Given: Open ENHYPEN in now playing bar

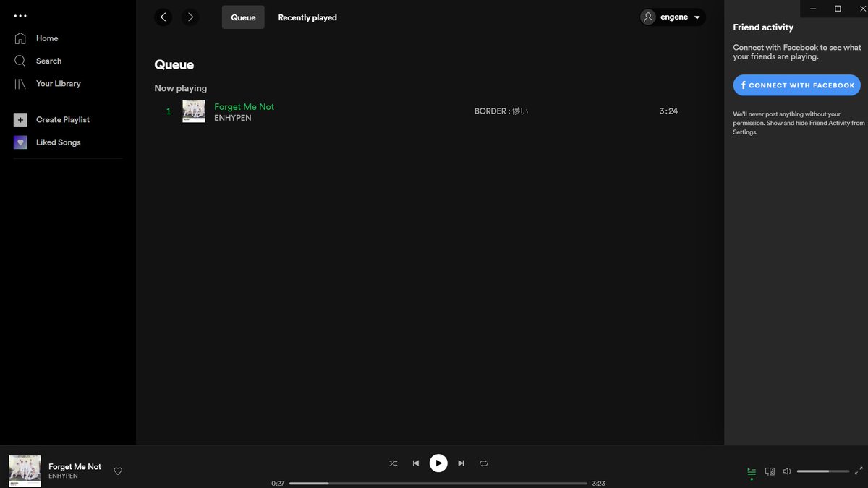Looking at the screenshot, I should click(x=63, y=476).
